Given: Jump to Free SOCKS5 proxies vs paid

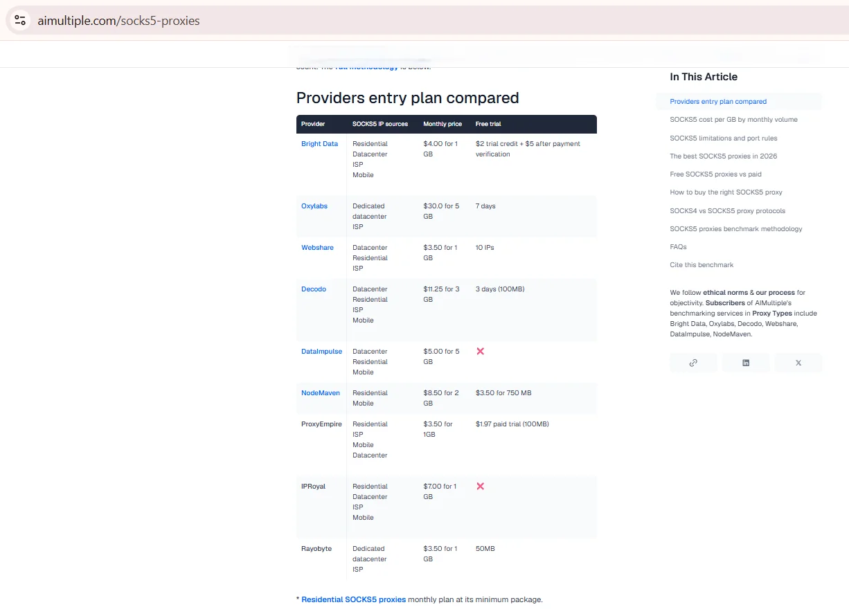Looking at the screenshot, I should [715, 174].
